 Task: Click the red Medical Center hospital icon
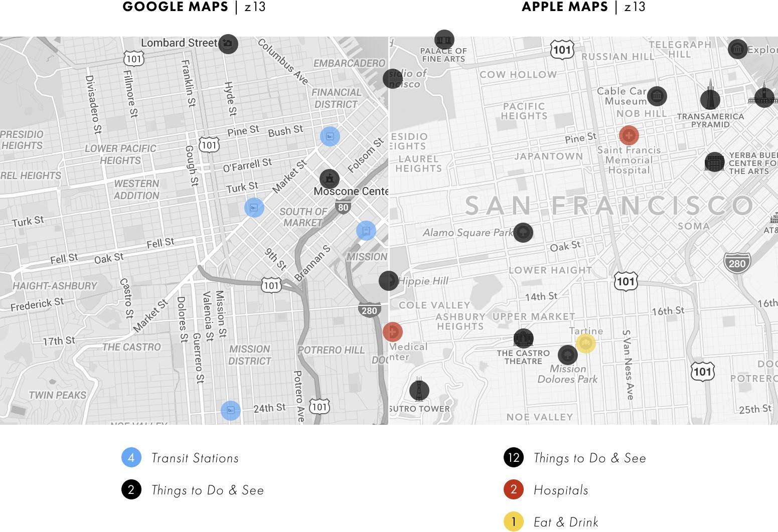(392, 332)
